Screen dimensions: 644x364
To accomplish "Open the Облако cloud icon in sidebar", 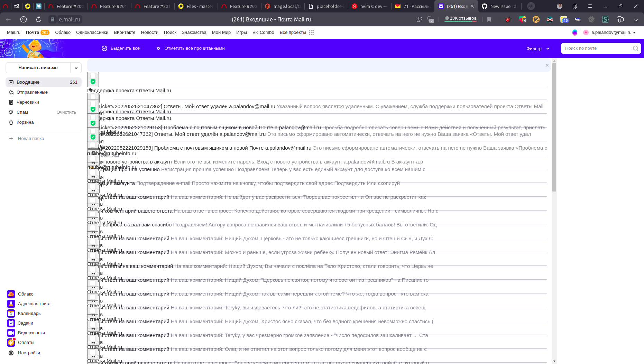I will pos(11,294).
